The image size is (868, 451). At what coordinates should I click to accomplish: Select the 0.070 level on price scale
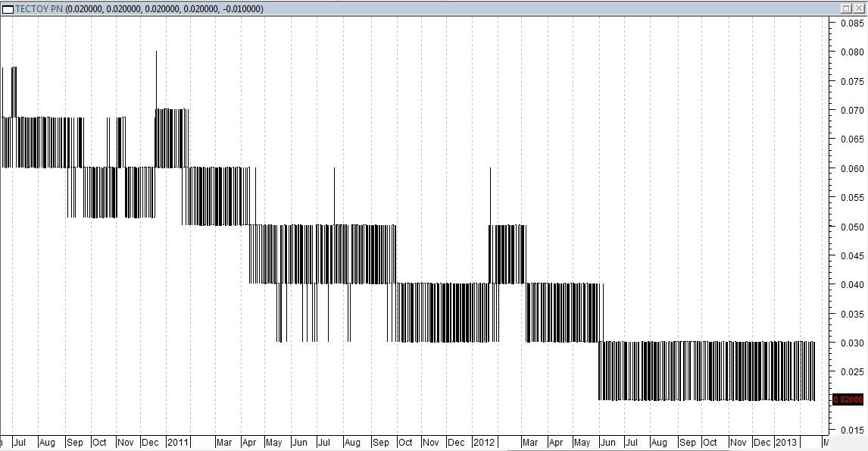click(x=852, y=111)
